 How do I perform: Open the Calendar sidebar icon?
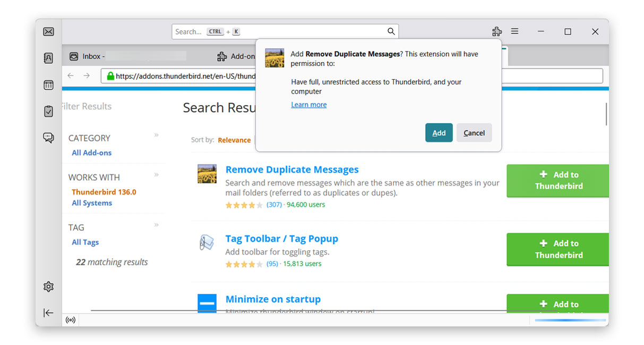[x=48, y=85]
